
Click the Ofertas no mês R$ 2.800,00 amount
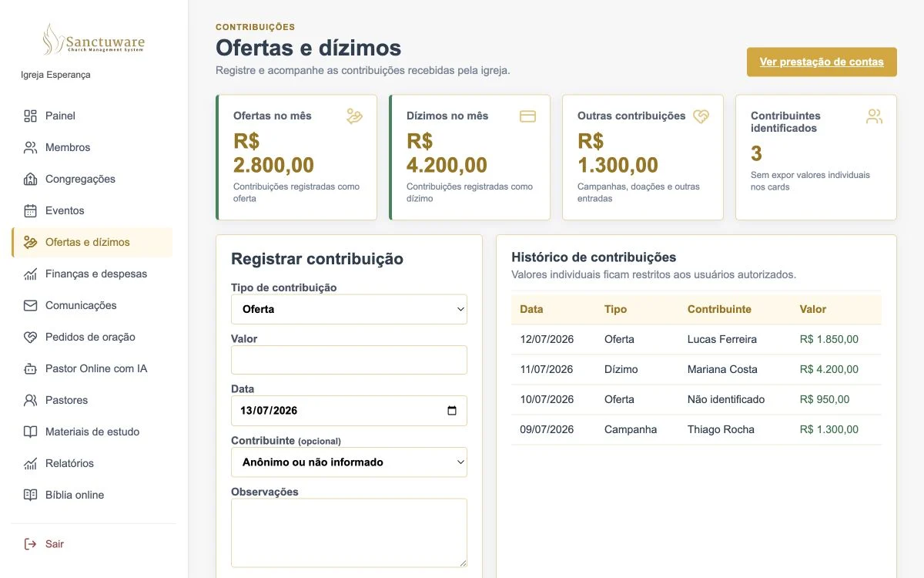(274, 153)
